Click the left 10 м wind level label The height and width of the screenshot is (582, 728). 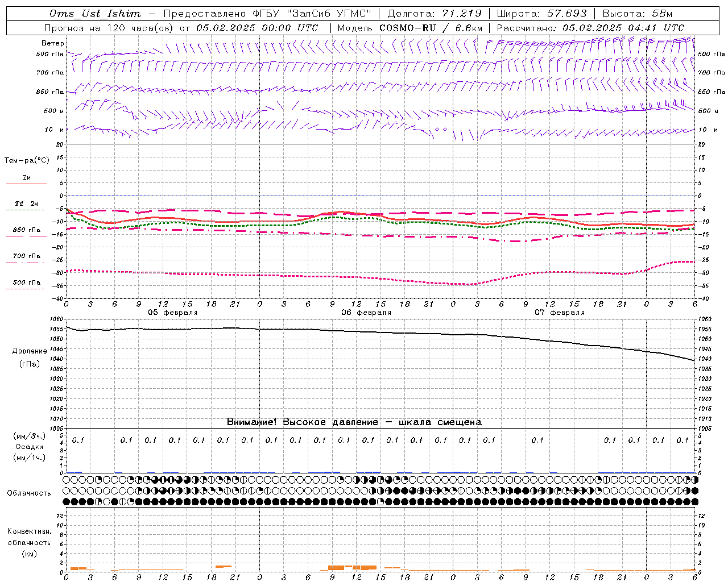click(55, 130)
